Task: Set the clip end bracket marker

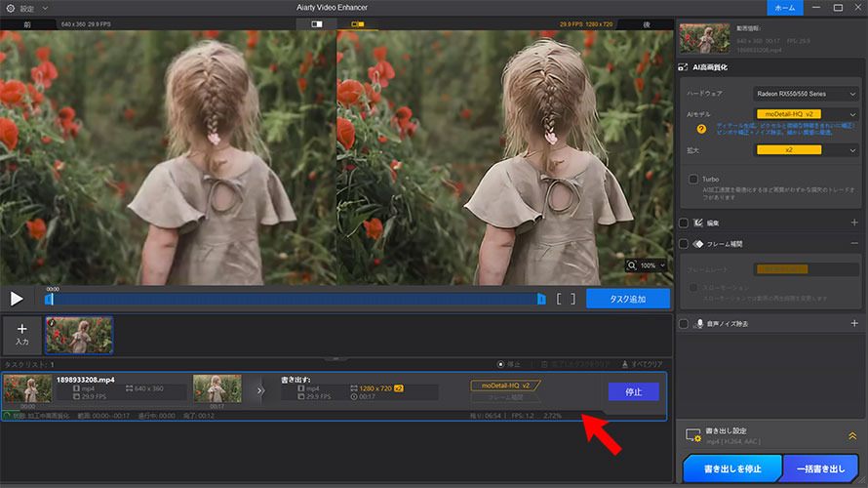Action: 572,299
